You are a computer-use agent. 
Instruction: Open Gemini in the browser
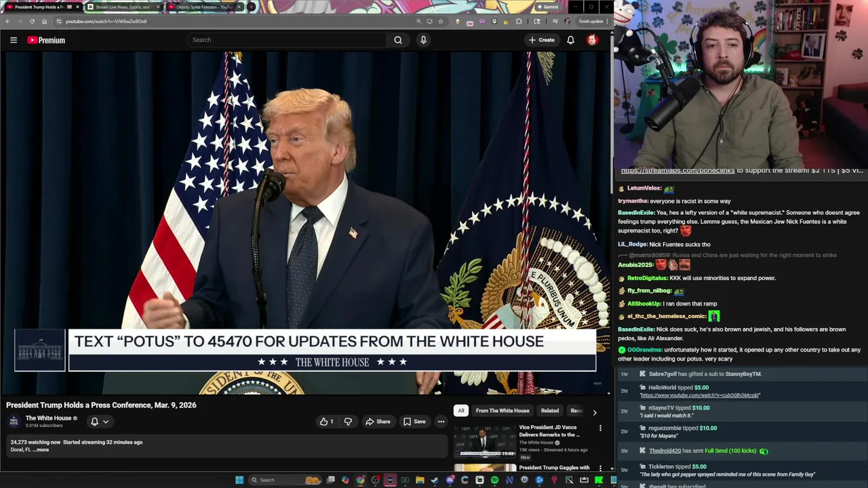547,7
